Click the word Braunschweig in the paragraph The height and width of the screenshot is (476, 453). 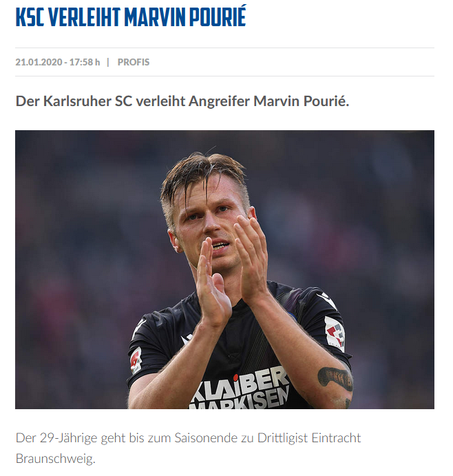55,458
